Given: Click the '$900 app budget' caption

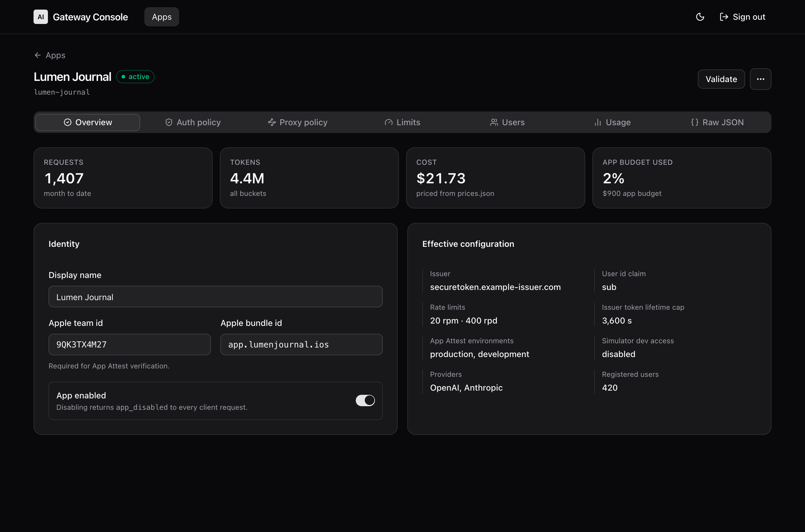Looking at the screenshot, I should pyautogui.click(x=632, y=194).
